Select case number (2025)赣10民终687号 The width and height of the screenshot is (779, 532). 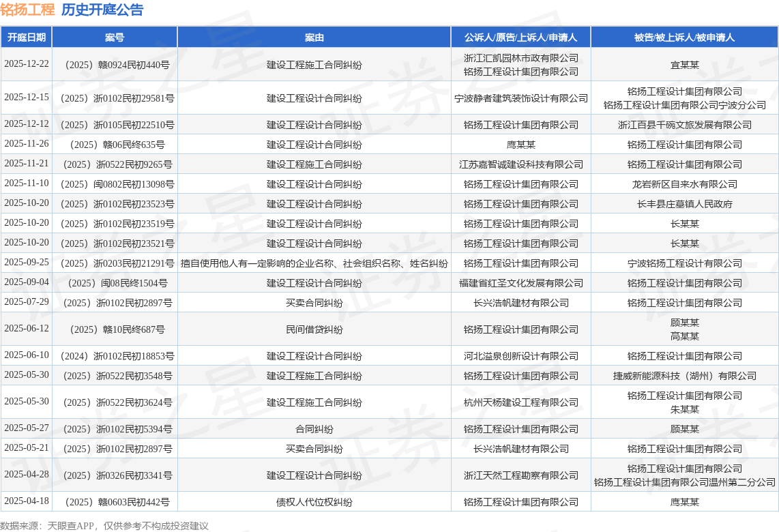click(x=115, y=329)
